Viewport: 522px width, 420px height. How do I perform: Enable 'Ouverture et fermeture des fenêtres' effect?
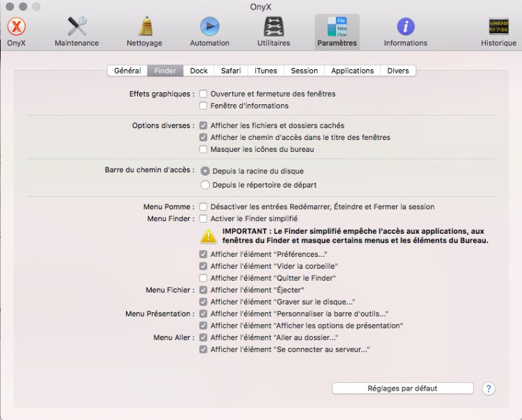pyautogui.click(x=204, y=94)
